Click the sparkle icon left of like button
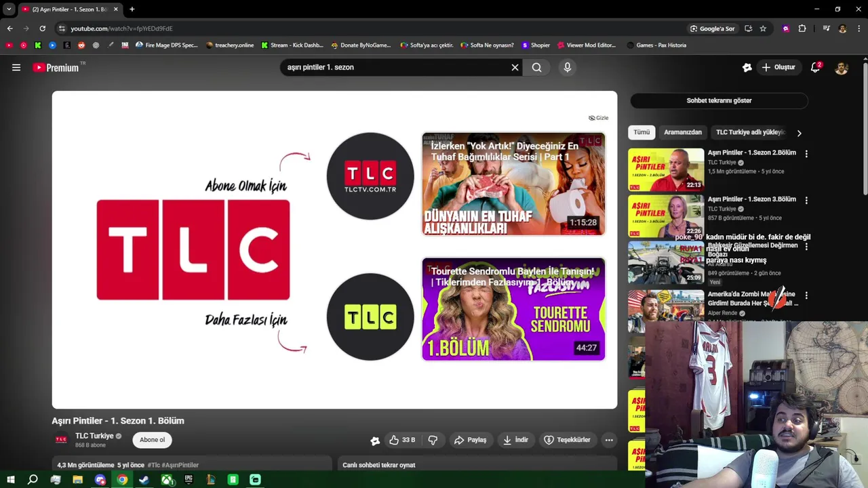 [375, 441]
